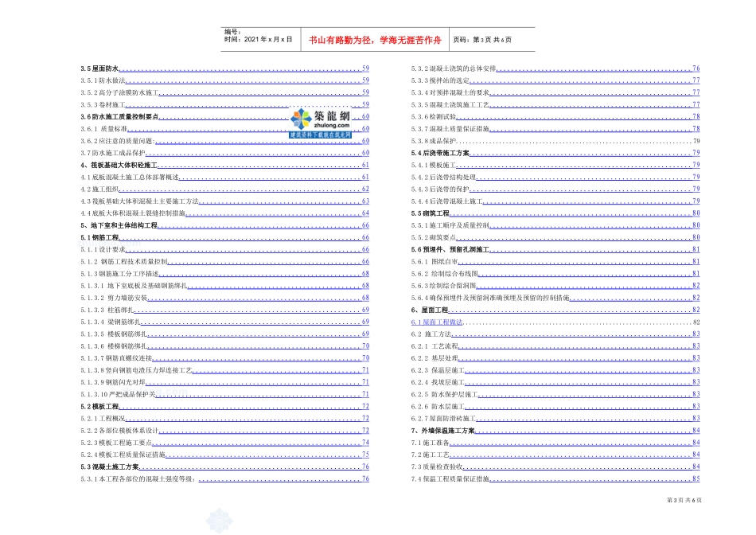The width and height of the screenshot is (756, 535).
Task: Open '5.3.1 本工程各部位的混凝土强度等级'
Action: 224,478
